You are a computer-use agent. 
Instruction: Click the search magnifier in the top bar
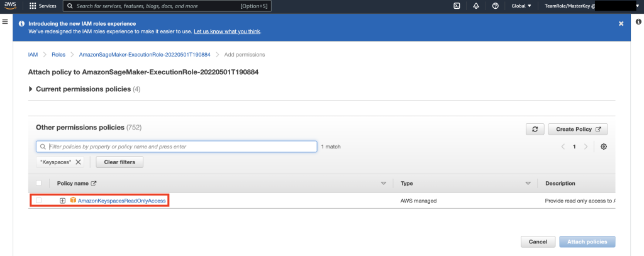click(70, 6)
